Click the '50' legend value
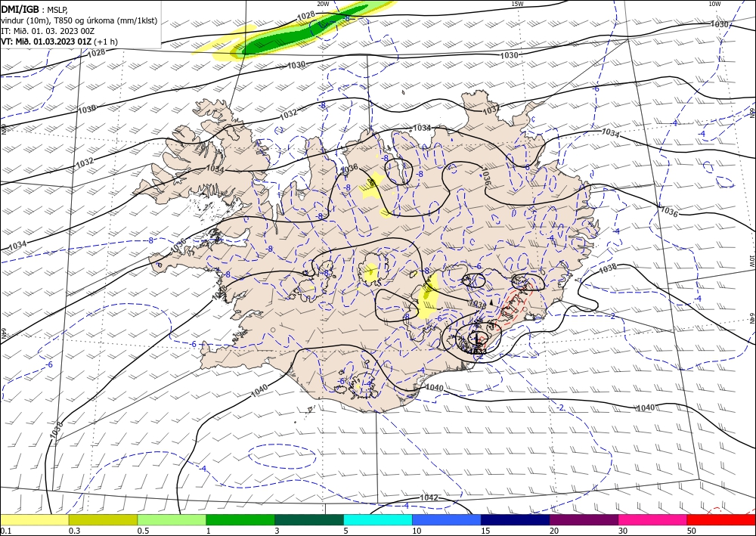 click(692, 531)
